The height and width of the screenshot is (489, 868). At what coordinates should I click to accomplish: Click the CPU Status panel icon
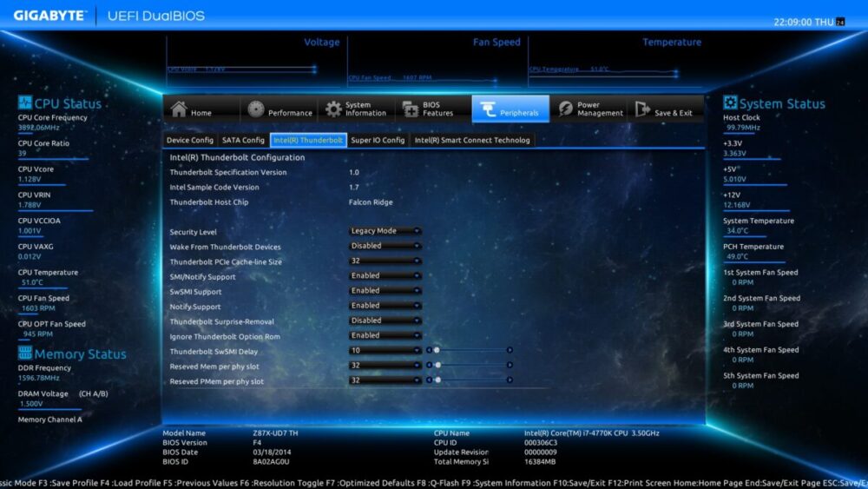pos(24,102)
